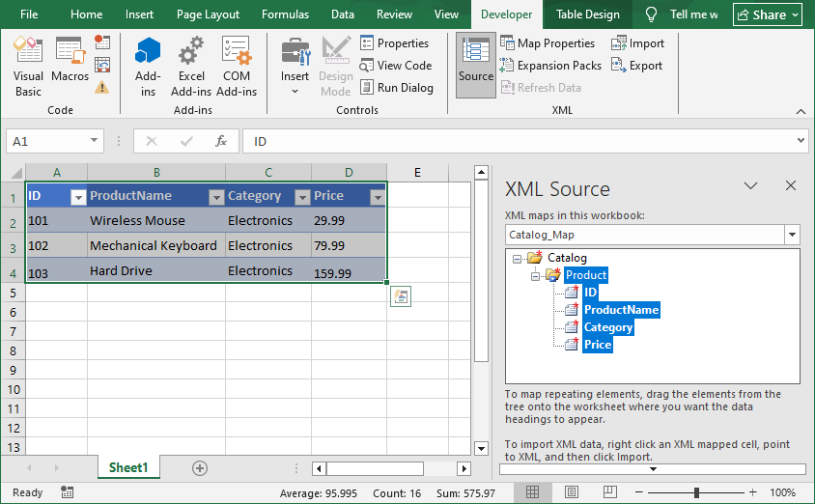This screenshot has width=815, height=504.
Task: Collapse the Product tree node
Action: point(535,275)
